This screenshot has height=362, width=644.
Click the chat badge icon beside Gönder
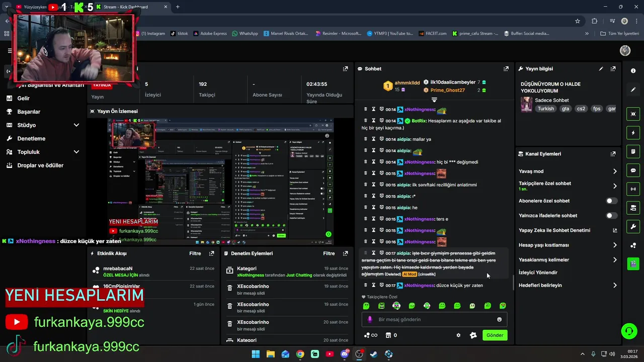coord(473,335)
